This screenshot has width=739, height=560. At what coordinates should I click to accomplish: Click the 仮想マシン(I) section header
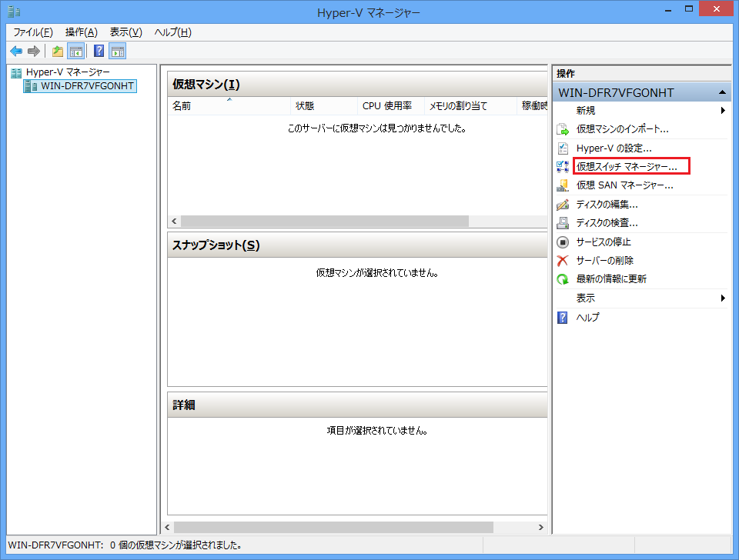(357, 85)
